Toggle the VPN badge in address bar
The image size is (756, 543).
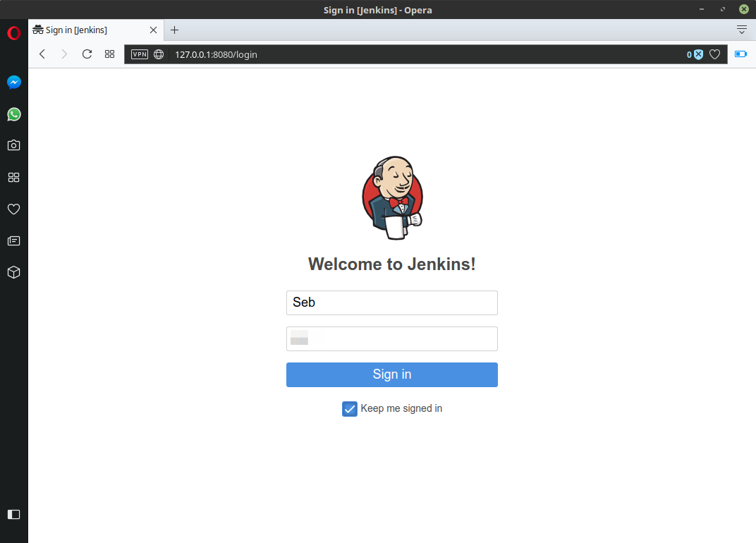[x=140, y=54]
